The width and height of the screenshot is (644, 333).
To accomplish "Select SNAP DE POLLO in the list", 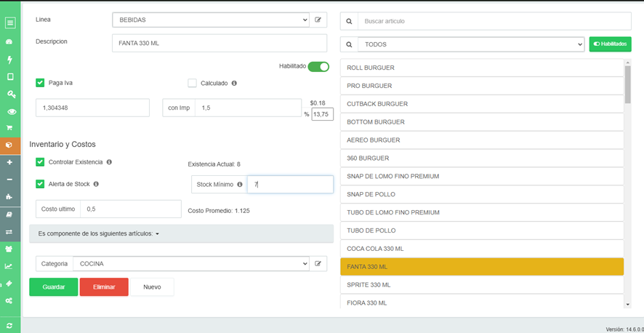I will point(482,194).
